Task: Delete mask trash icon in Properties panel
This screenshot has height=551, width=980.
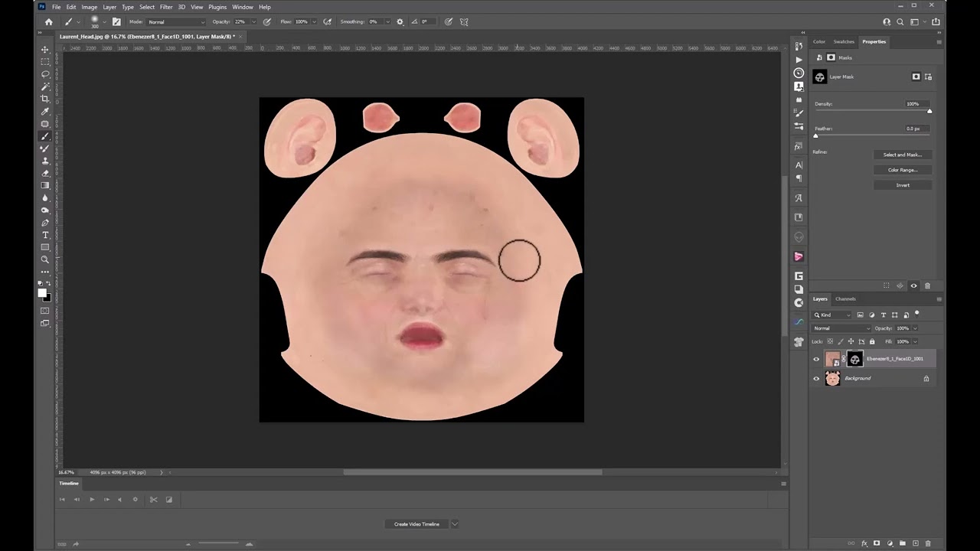Action: pyautogui.click(x=927, y=285)
